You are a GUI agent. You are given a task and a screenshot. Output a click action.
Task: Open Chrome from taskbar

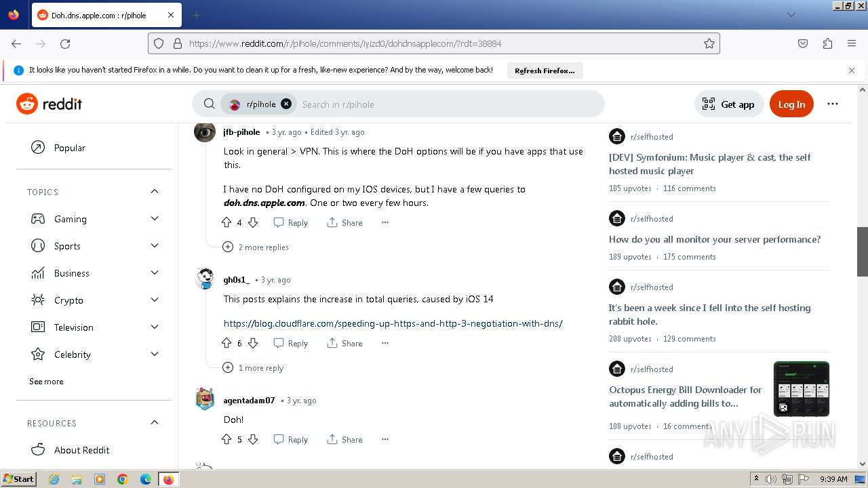123,479
